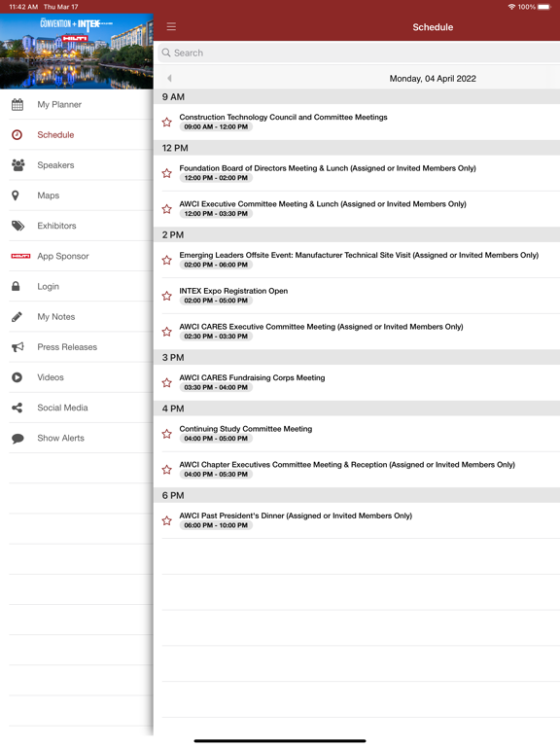Viewport: 560px width, 747px height.
Task: Open Continuing Study Committee Meeting
Action: [357, 434]
